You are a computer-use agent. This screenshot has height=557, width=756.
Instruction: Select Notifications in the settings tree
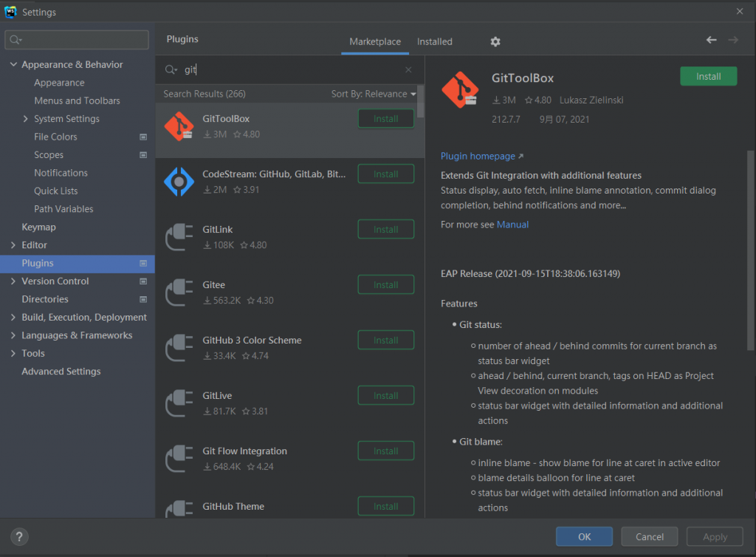tap(61, 173)
